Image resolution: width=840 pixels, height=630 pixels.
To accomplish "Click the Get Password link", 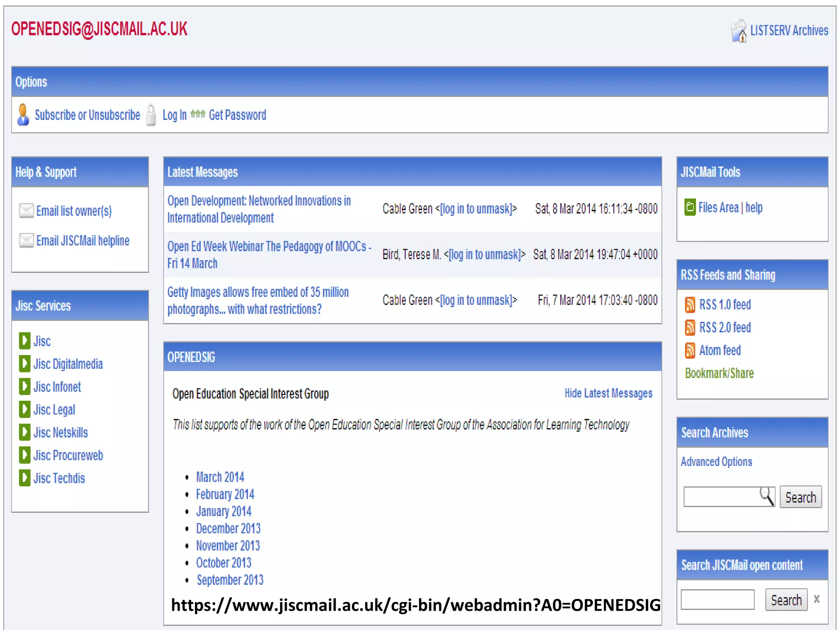I will [x=237, y=115].
